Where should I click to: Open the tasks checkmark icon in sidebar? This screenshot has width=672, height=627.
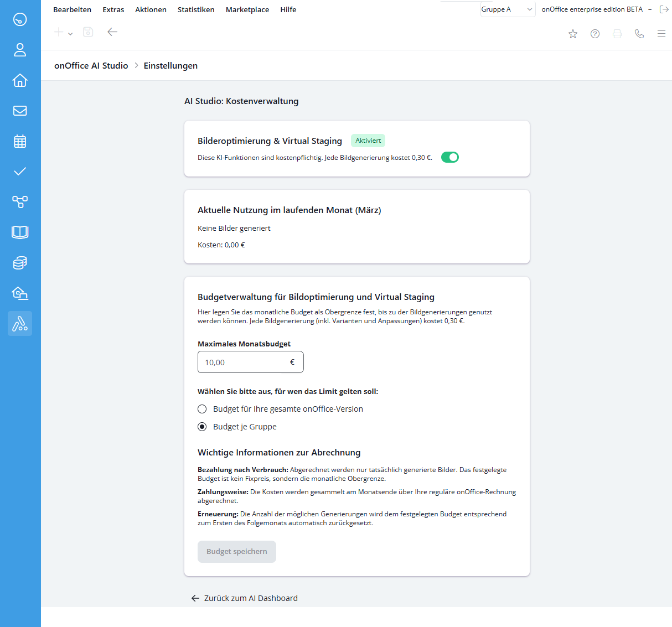coord(20,172)
